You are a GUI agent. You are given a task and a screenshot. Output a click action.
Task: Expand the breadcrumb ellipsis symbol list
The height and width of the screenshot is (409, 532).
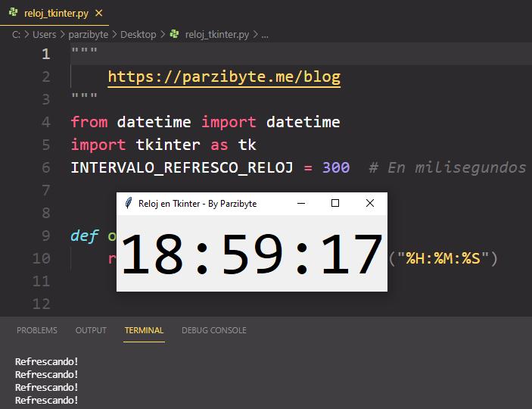[x=265, y=35]
